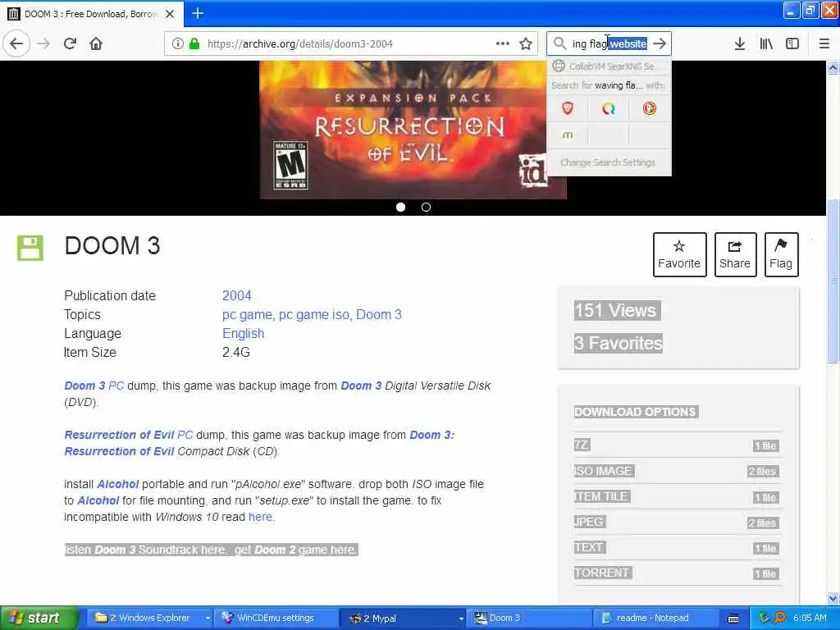The image size is (840, 630).
Task: Open the Alcohol portable link
Action: click(x=118, y=484)
